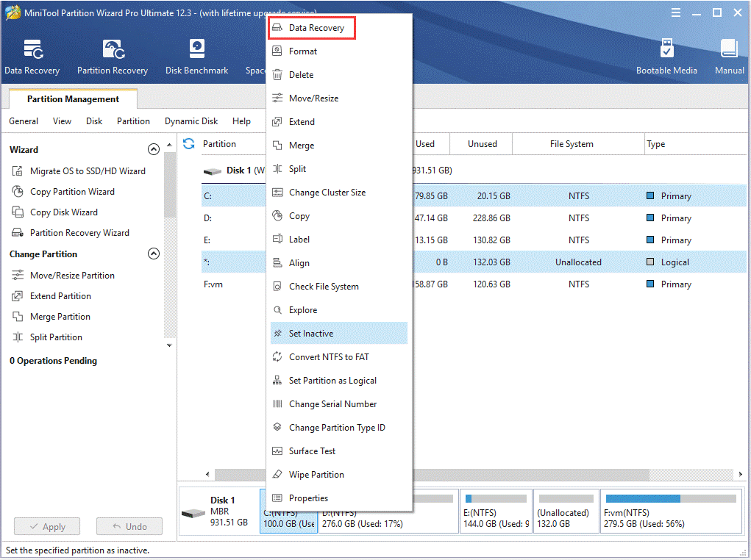Select Move/Resize Partition in sidebar
This screenshot has height=560, width=751.
71,275
